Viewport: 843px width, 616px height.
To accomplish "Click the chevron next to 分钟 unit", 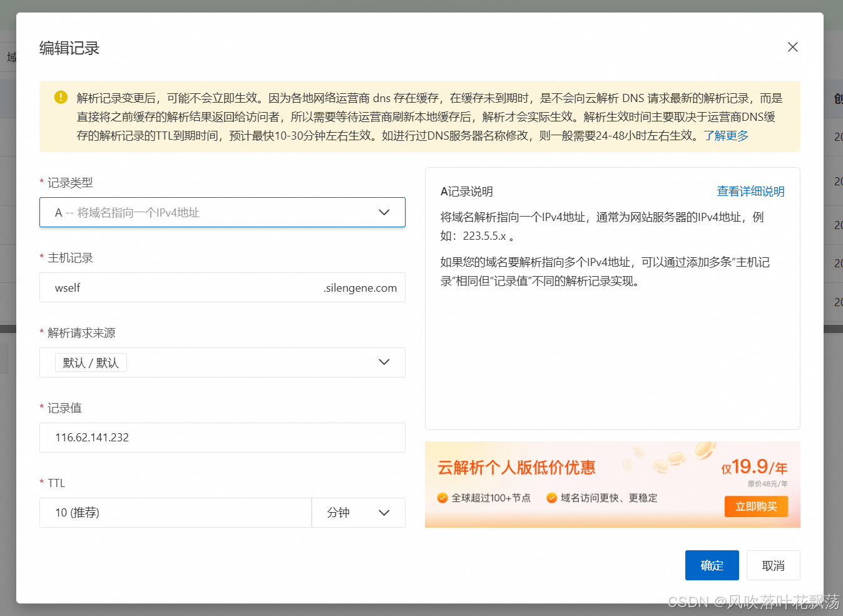I will coord(384,512).
